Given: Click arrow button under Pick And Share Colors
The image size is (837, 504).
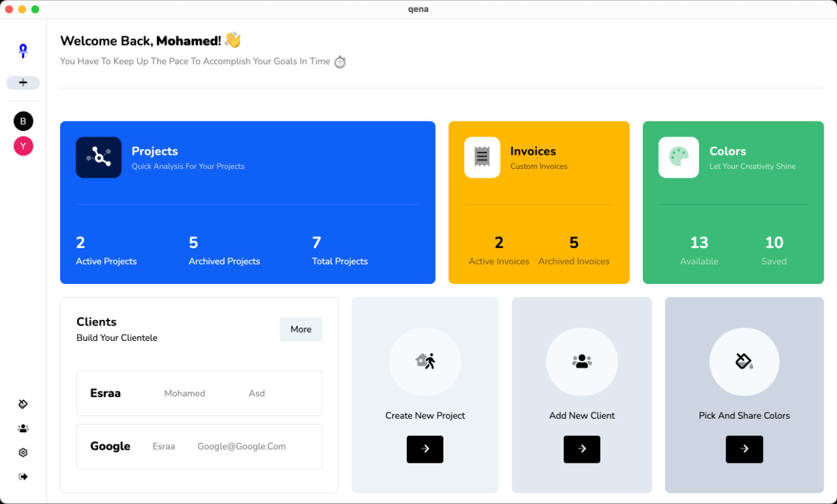Looking at the screenshot, I should tap(745, 449).
